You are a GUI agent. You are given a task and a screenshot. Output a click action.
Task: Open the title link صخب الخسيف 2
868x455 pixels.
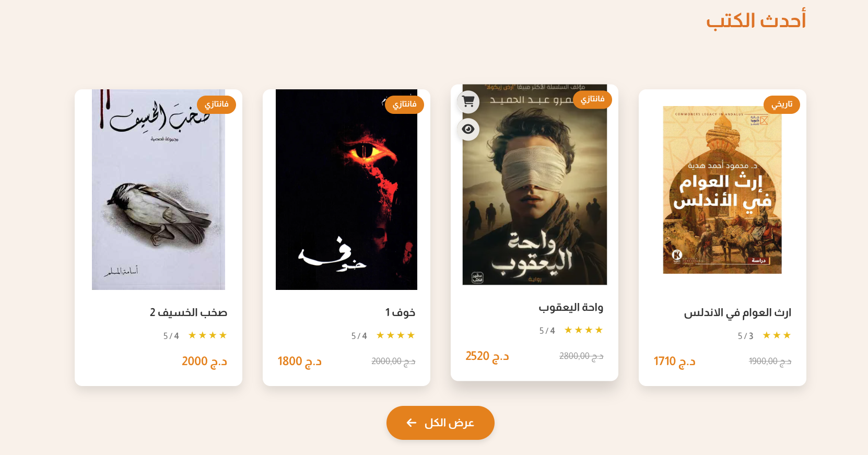pyautogui.click(x=189, y=312)
